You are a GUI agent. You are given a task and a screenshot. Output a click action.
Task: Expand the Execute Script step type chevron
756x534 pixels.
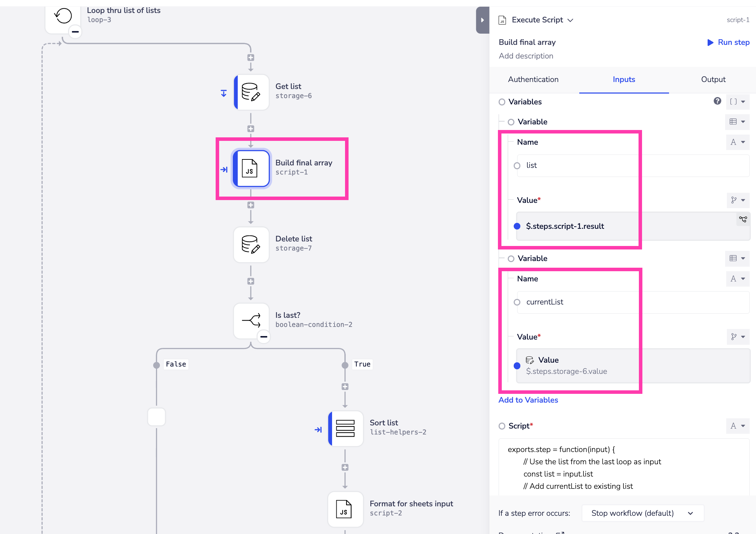pos(571,20)
